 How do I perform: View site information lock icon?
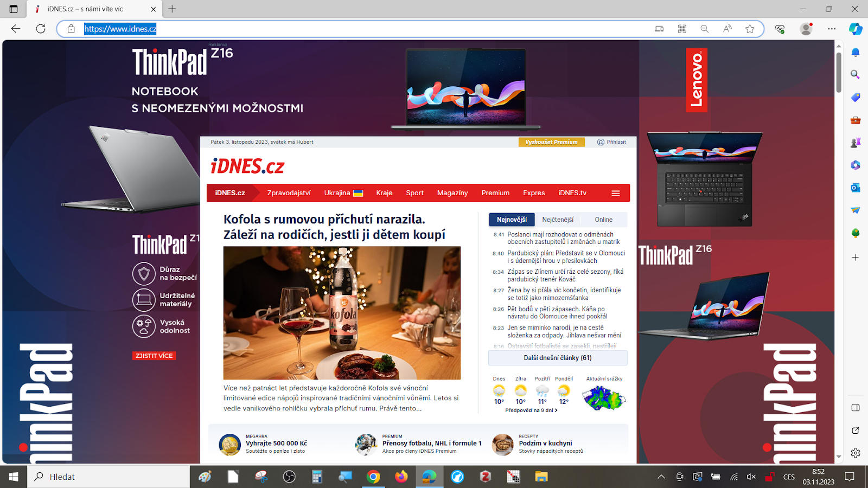point(71,29)
